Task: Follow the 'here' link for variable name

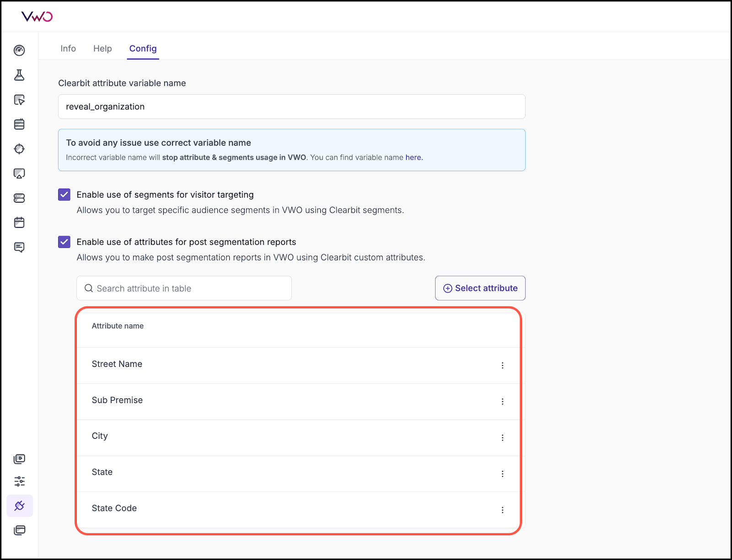Action: pos(413,157)
